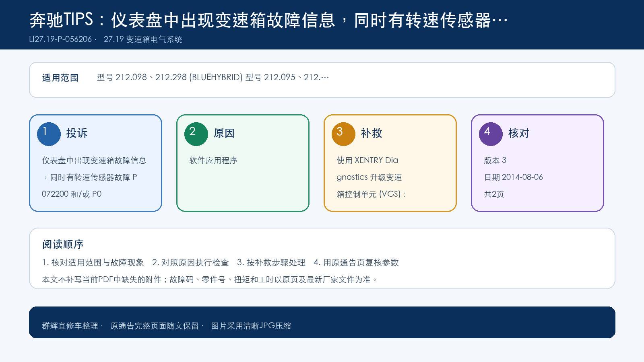The image size is (644, 362).
Task: Click step 4. 用原通告页复核参数
Action: coord(356,263)
